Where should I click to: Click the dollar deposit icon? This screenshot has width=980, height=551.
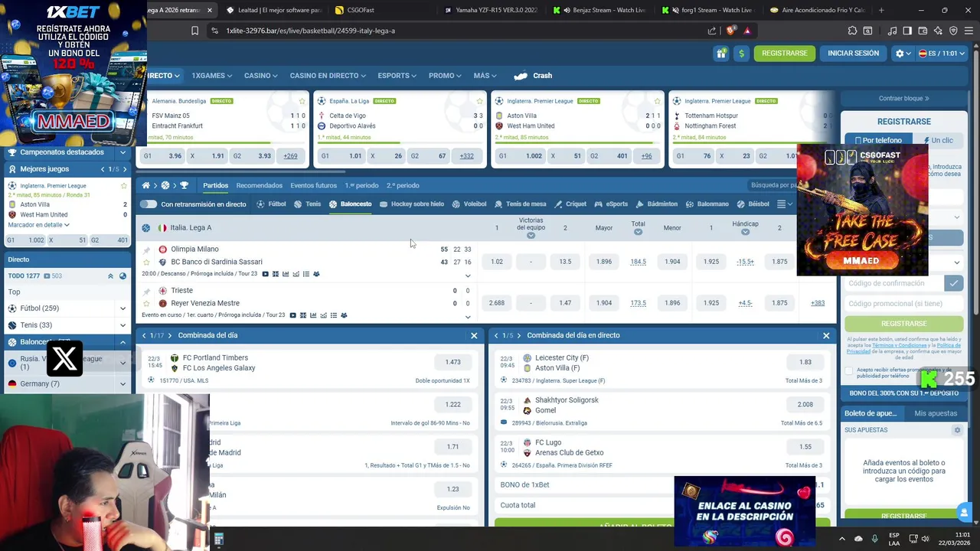pos(741,54)
